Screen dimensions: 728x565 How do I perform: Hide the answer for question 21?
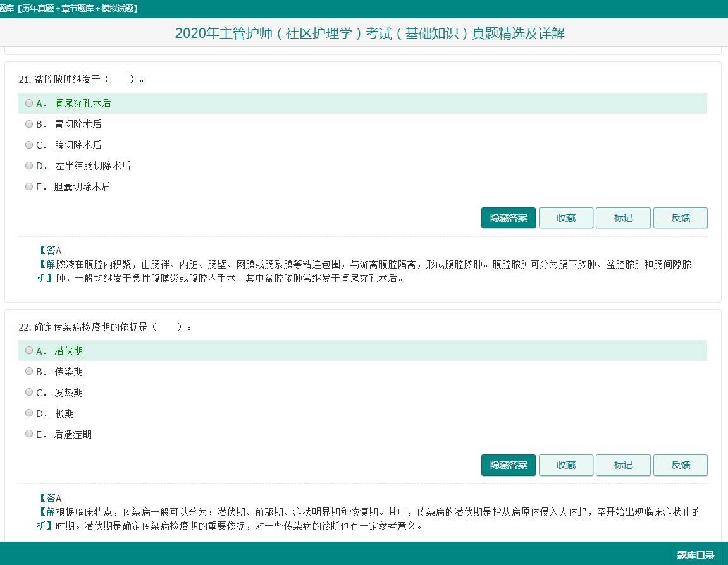tap(508, 217)
